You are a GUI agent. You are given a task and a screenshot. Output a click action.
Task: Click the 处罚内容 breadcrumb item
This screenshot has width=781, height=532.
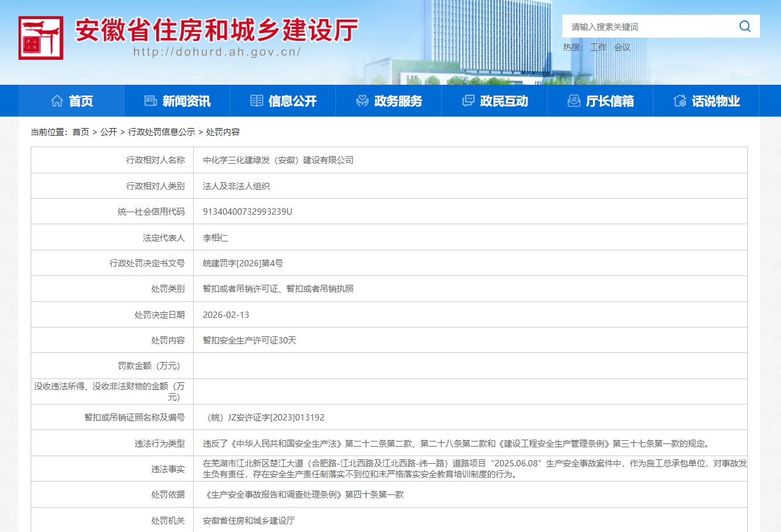pyautogui.click(x=223, y=132)
